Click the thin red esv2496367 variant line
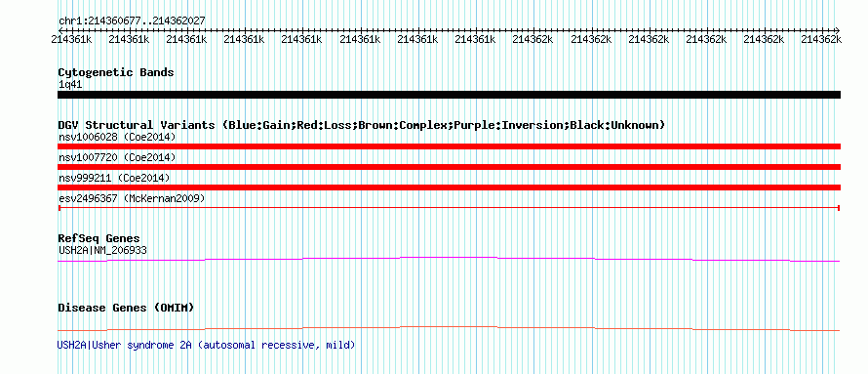 coord(449,208)
